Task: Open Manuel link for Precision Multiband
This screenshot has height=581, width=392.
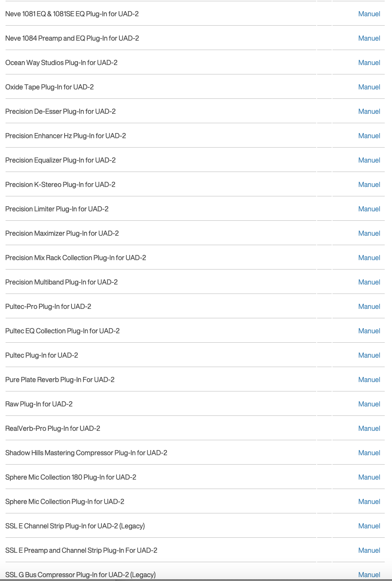Action: [x=369, y=282]
